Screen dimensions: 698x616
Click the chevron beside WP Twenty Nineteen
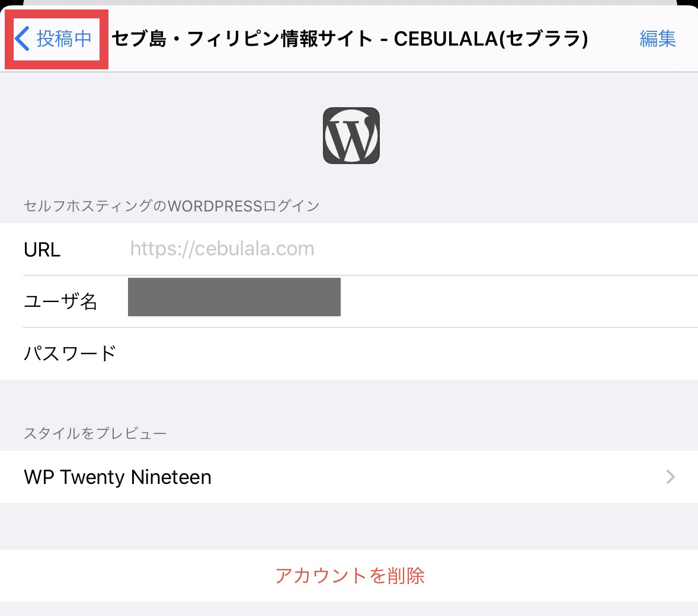[x=670, y=477]
